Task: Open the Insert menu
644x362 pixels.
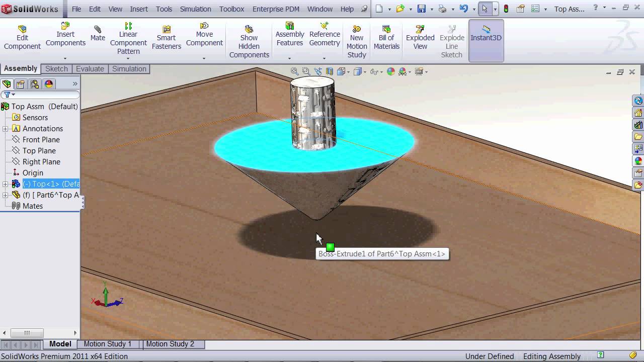Action: click(x=139, y=9)
